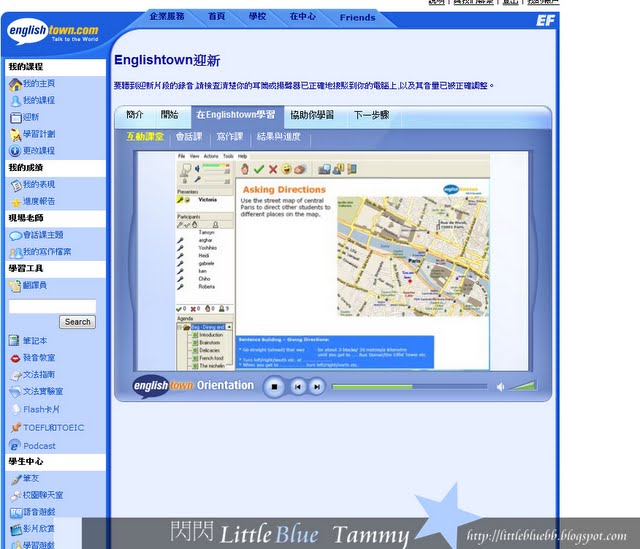Open 學習計劃 icon in sidebar

(15, 135)
